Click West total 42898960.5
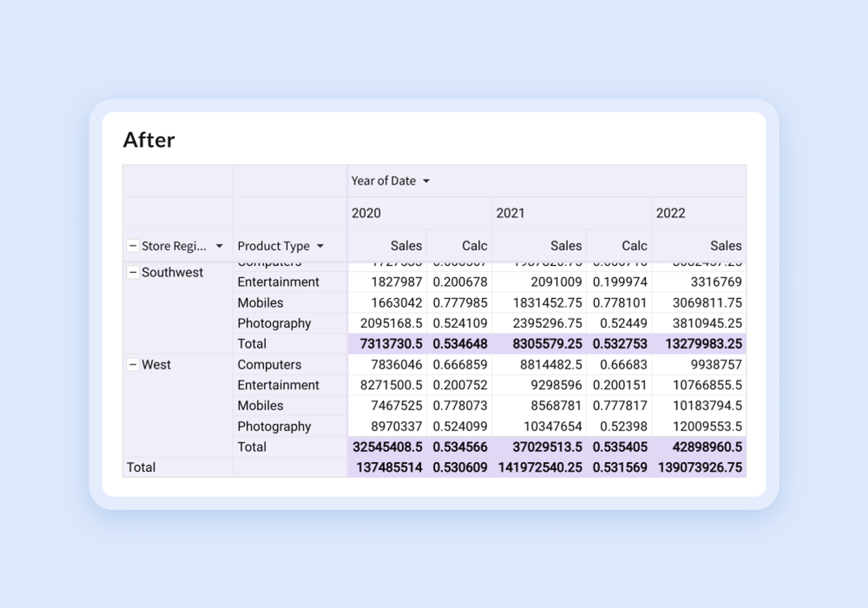This screenshot has height=608, width=868. click(707, 447)
